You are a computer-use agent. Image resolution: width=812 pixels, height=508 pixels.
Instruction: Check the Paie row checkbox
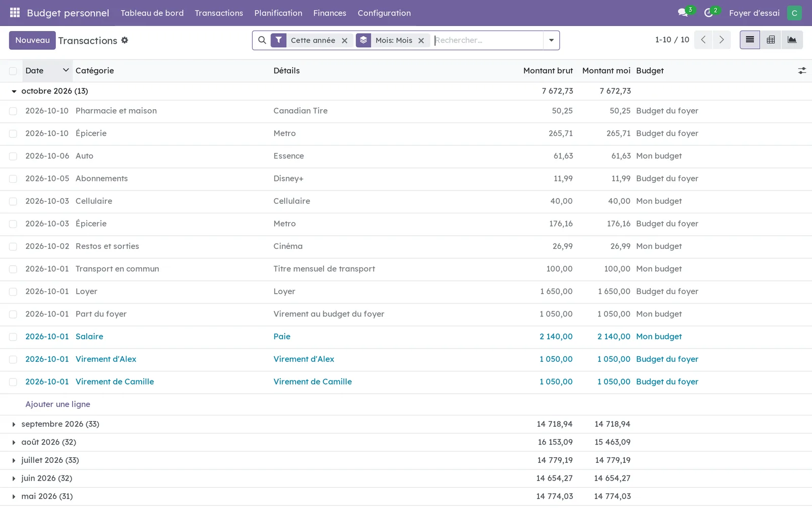tap(13, 337)
